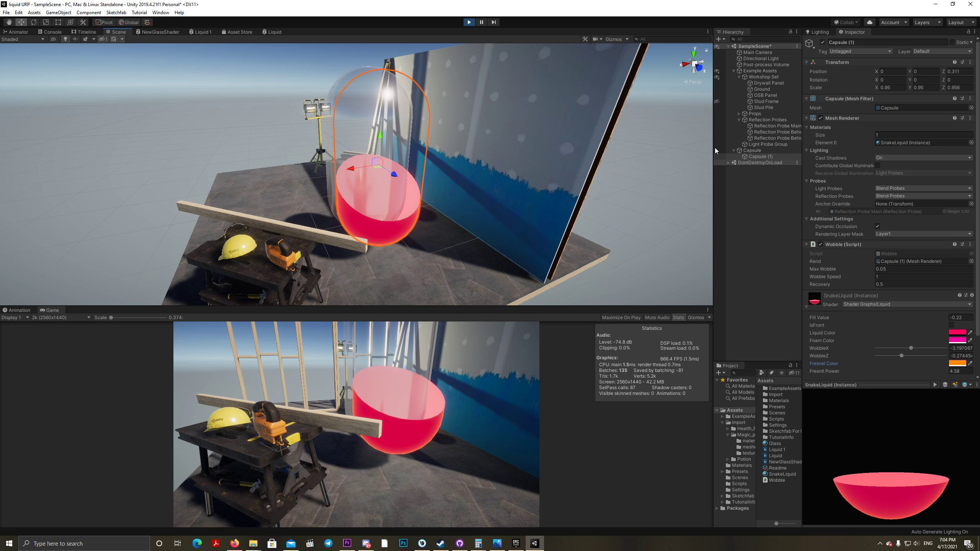Lock the Hierarchy panel

click(790, 32)
